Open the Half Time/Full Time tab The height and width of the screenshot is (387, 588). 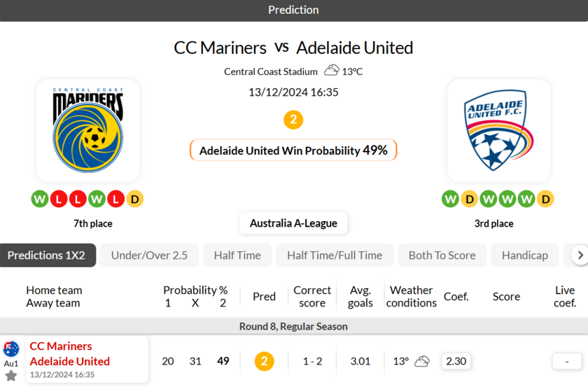click(x=335, y=255)
